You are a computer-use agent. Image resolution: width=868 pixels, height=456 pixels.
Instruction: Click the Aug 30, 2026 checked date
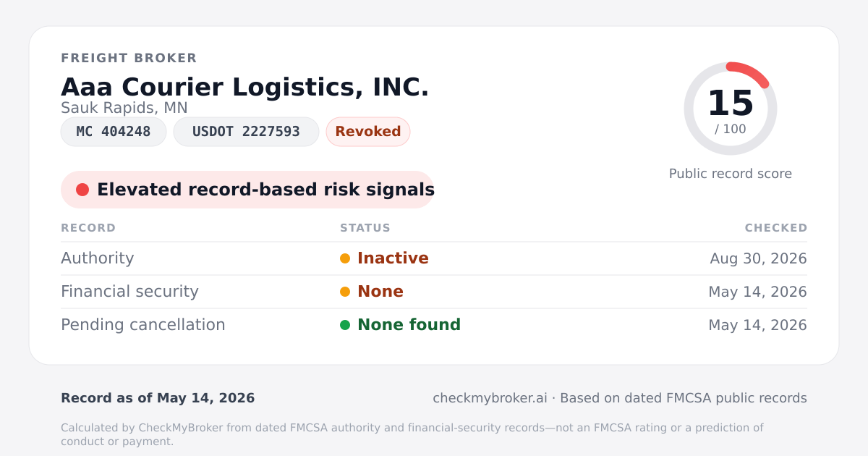click(x=759, y=258)
